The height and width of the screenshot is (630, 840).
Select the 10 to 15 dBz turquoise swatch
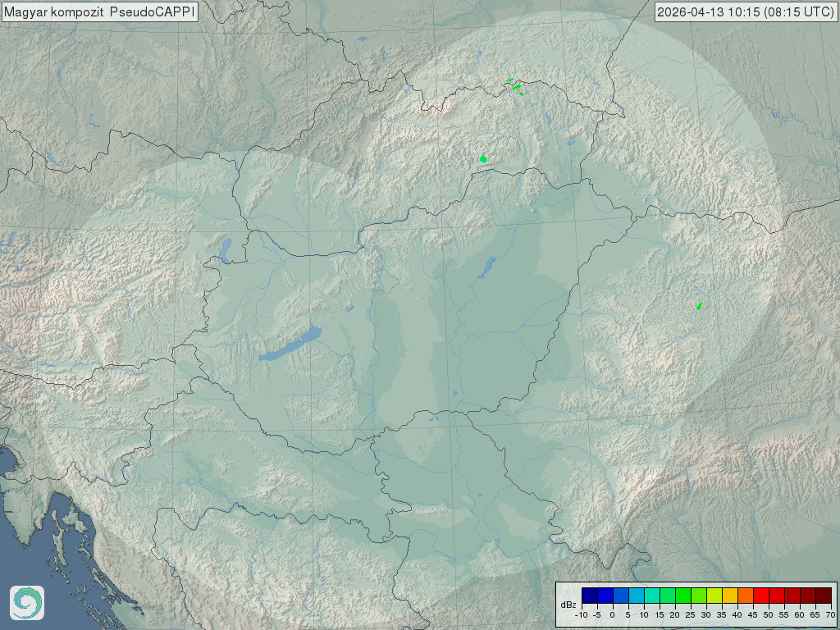tap(651, 596)
